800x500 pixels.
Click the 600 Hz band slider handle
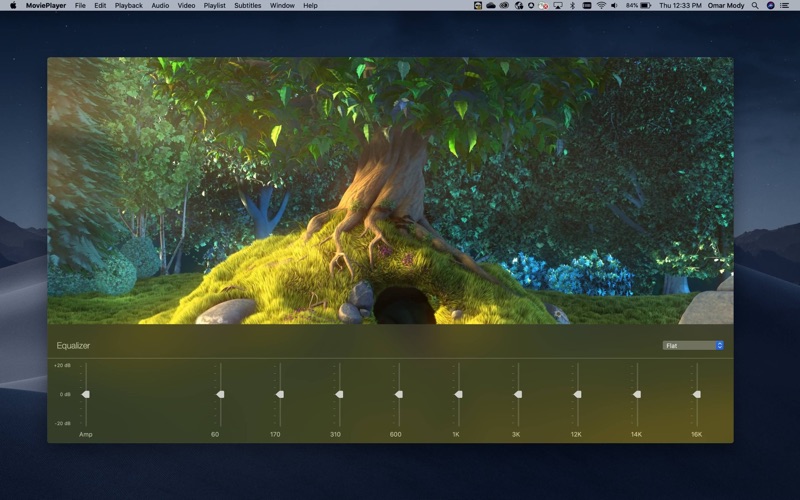pos(399,394)
